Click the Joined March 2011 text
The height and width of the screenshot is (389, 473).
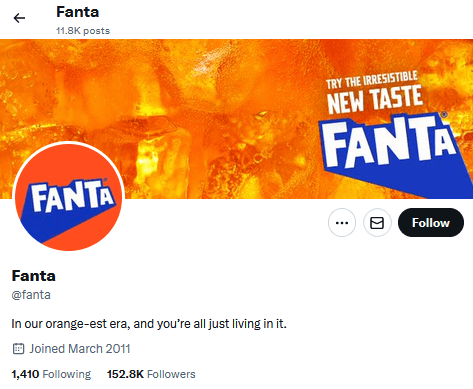[x=80, y=349]
